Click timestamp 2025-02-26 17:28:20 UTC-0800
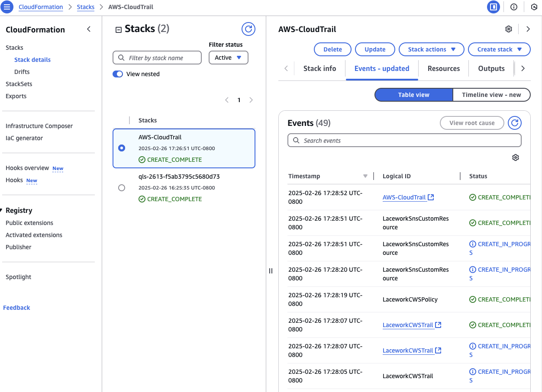 (x=325, y=274)
